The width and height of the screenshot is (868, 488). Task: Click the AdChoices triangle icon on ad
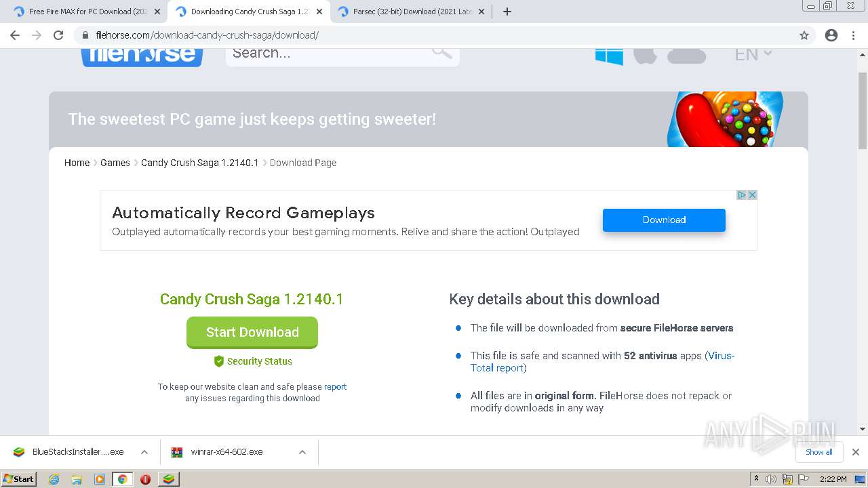pyautogui.click(x=742, y=195)
